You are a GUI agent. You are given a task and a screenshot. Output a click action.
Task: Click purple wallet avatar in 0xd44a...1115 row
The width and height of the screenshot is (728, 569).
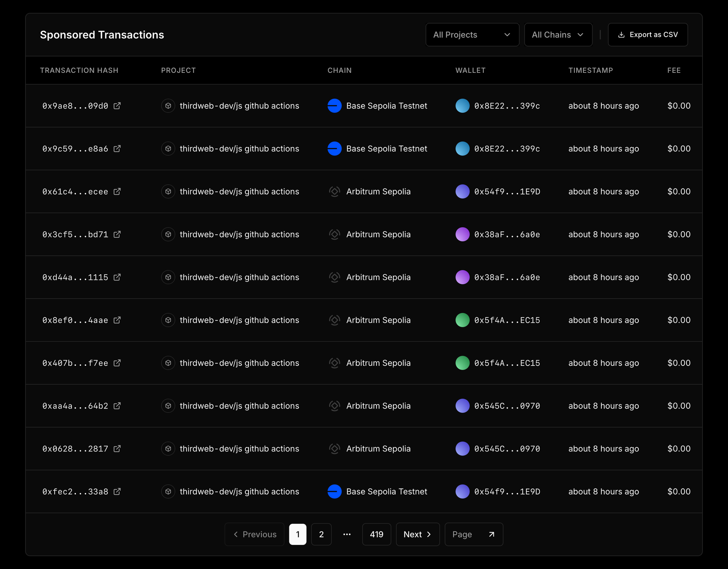point(462,277)
